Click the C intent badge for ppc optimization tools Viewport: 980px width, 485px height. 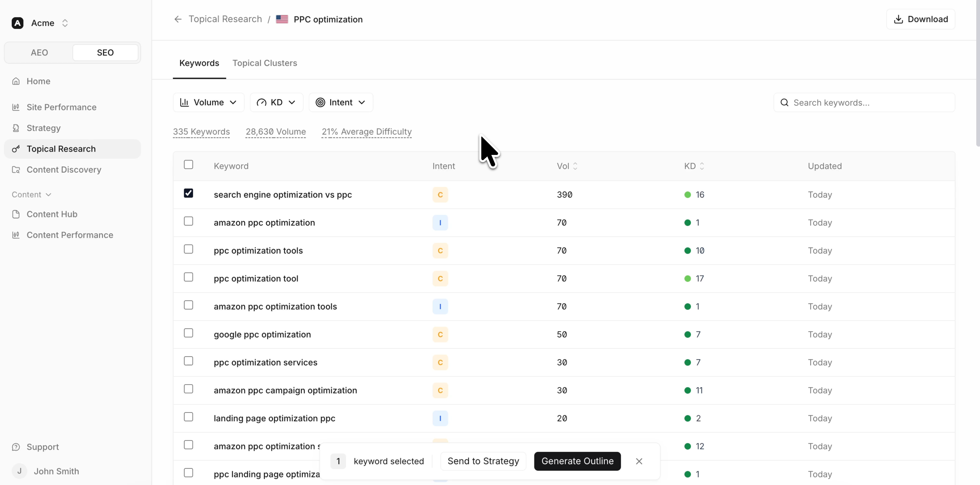click(x=440, y=251)
